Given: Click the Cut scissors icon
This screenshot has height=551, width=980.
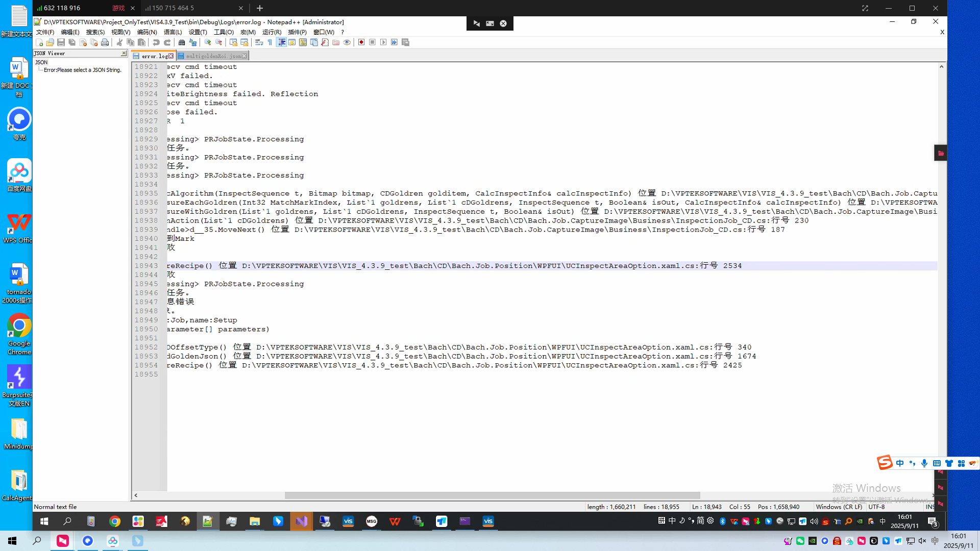Looking at the screenshot, I should point(119,42).
